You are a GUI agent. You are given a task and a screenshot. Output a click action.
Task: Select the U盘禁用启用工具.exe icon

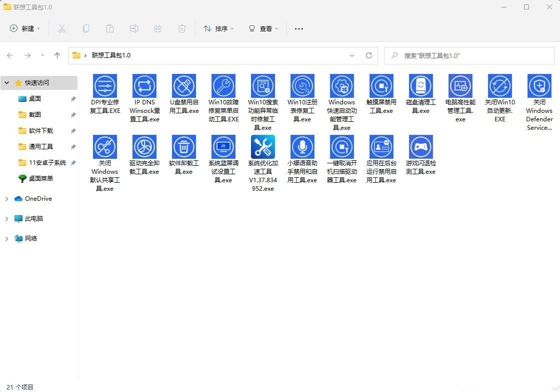[184, 86]
